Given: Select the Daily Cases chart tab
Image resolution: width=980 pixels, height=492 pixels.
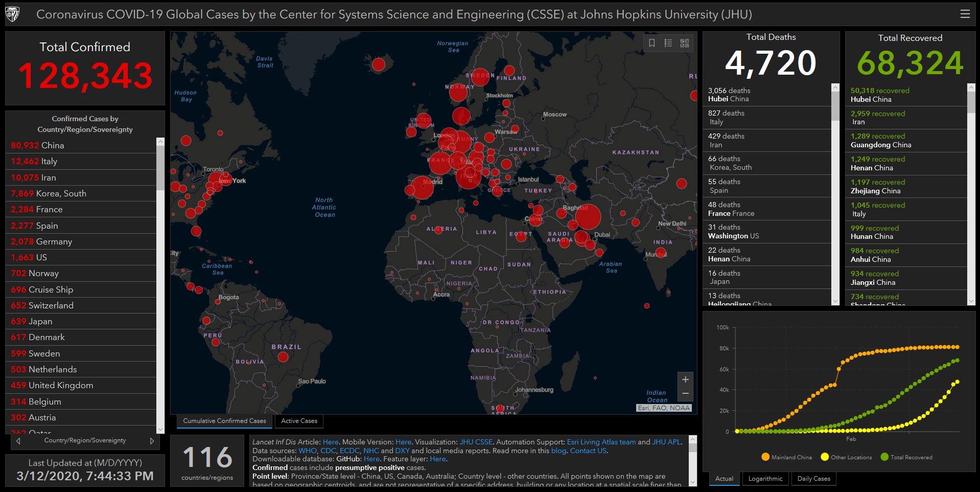Looking at the screenshot, I should click(x=814, y=479).
